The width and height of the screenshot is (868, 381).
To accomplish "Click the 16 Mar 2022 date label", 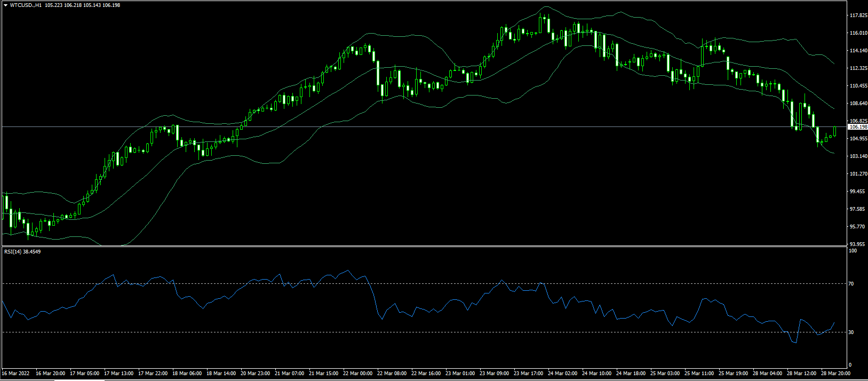I will coord(16,374).
